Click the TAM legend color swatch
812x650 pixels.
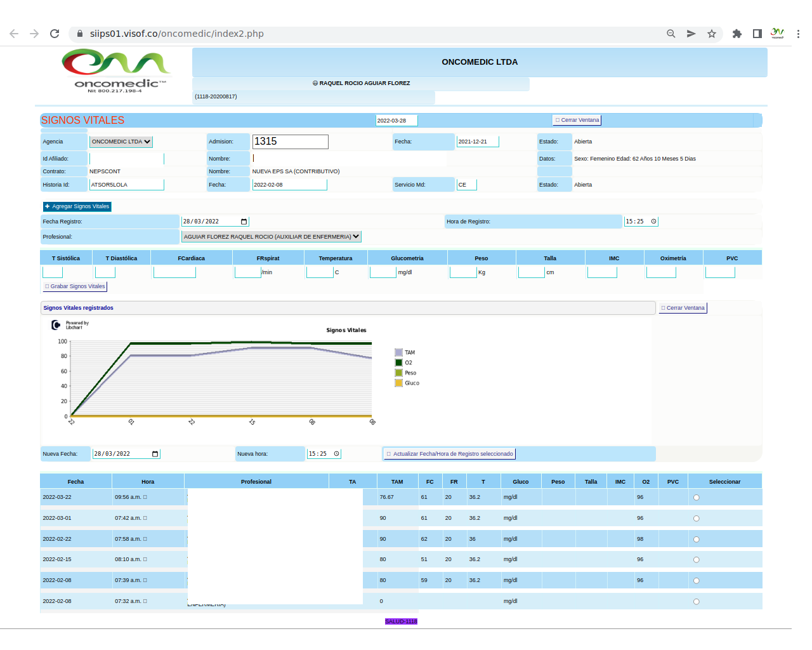tap(398, 352)
